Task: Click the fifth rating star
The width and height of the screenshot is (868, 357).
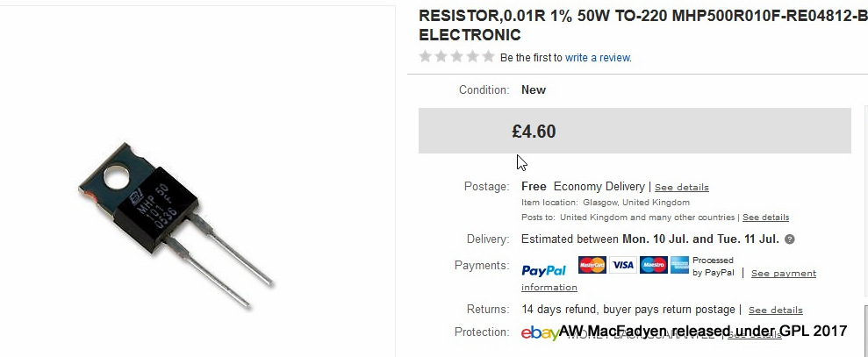Action: [488, 57]
